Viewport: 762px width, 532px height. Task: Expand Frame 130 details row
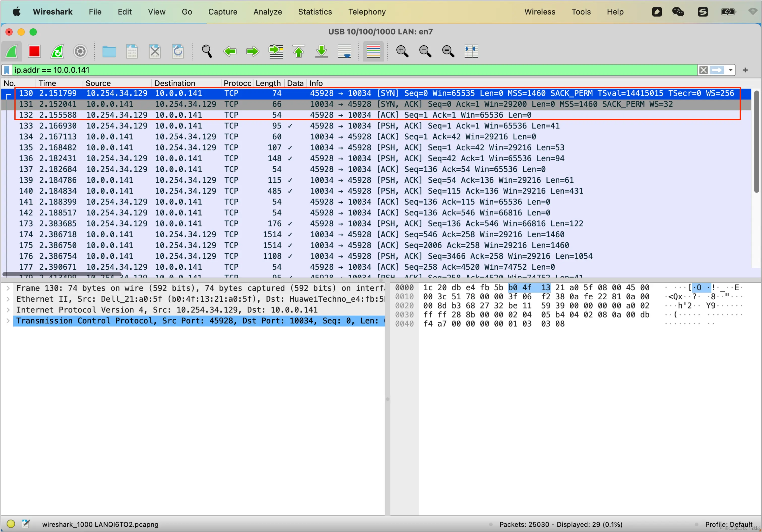tap(8, 288)
